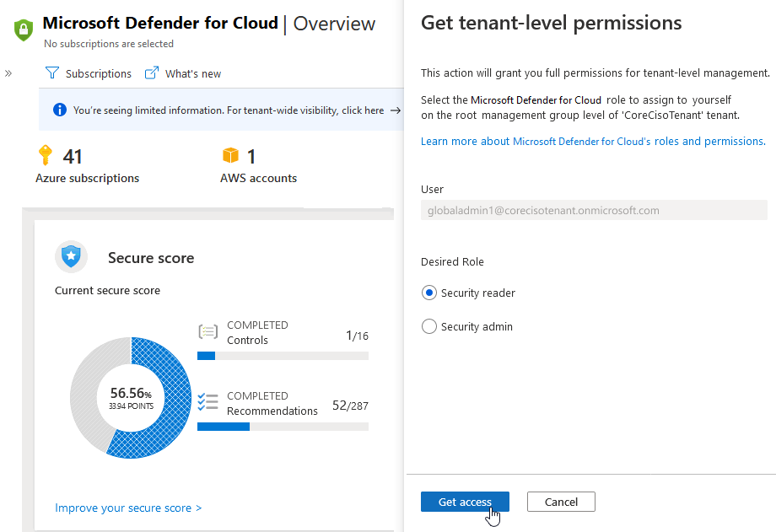Viewport: 776px width, 532px height.
Task: Open the 41 Azure subscriptions count
Action: (73, 157)
